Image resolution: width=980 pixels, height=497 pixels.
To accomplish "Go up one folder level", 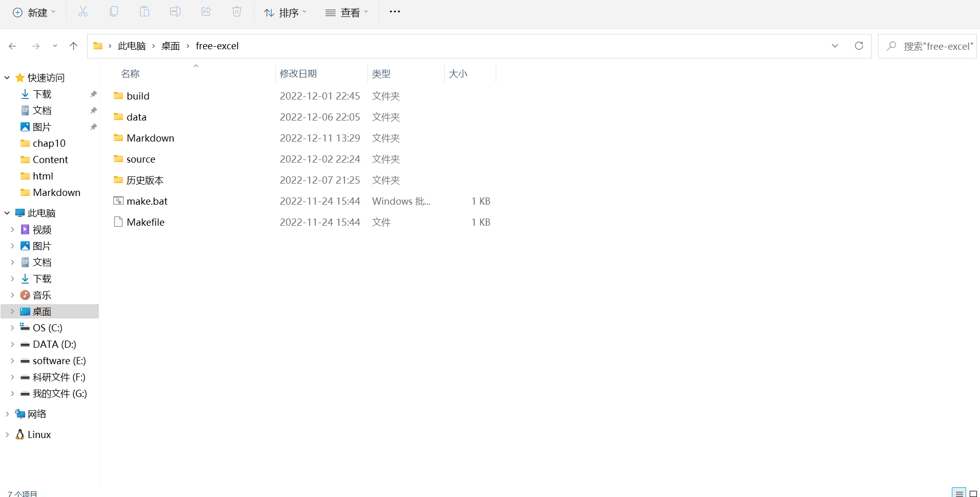I will click(x=74, y=46).
